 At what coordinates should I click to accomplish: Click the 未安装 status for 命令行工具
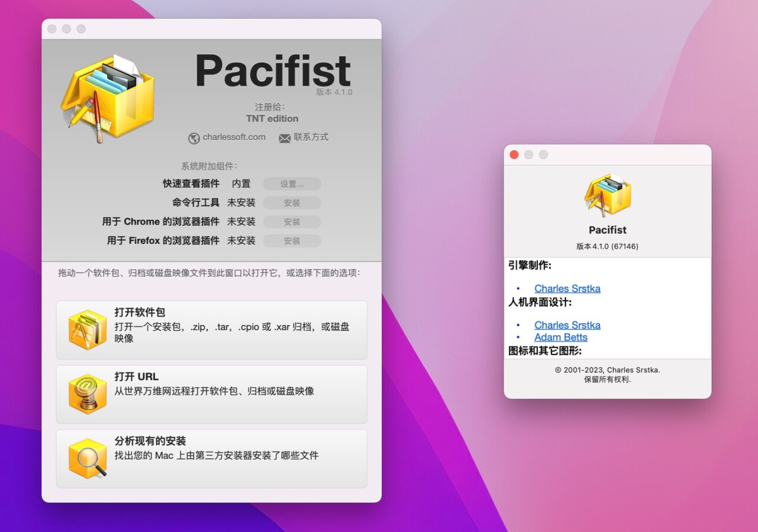241,202
